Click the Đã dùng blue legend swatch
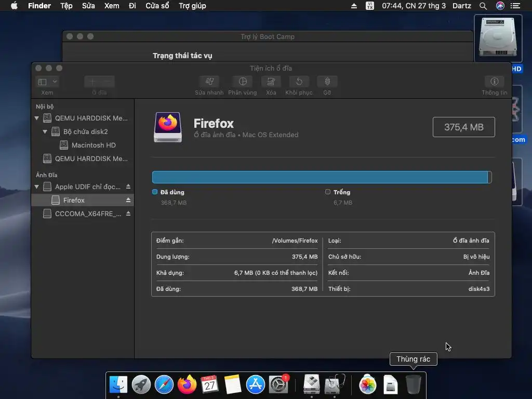The width and height of the screenshot is (532, 399). click(x=155, y=192)
